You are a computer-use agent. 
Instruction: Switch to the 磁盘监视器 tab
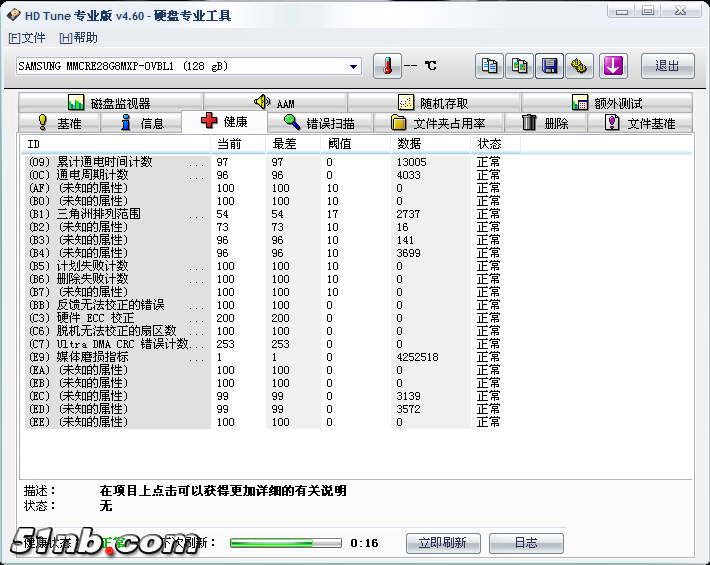[x=109, y=103]
